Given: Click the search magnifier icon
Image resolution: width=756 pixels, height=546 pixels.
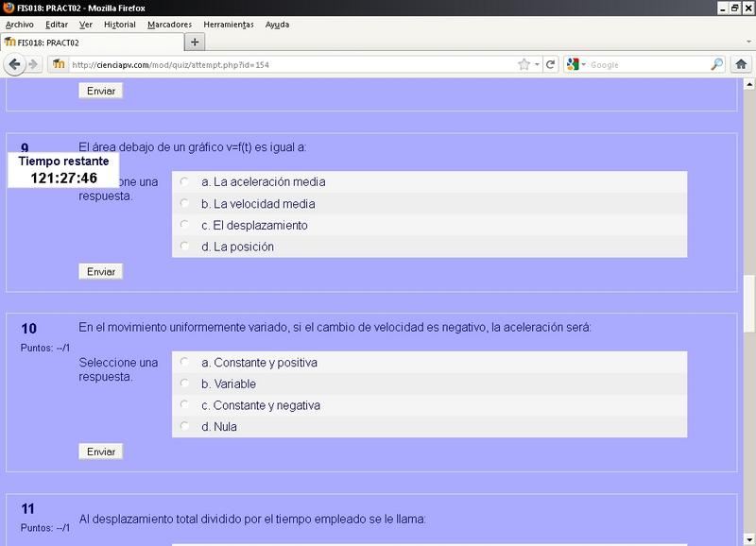Looking at the screenshot, I should coord(717,64).
